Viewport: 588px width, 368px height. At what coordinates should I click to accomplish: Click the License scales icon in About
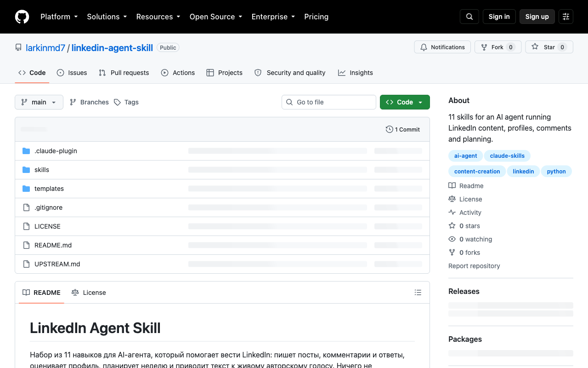tap(452, 199)
